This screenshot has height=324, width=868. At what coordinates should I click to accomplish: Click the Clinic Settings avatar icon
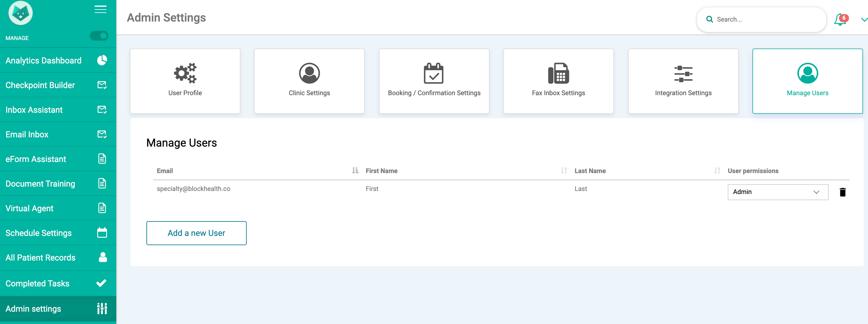(x=309, y=73)
